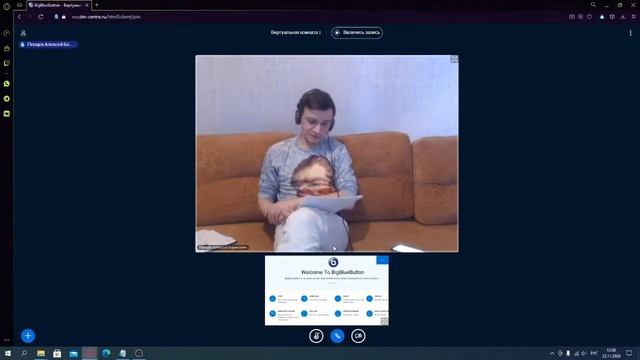Toggle the BigBlueButton users list panel
This screenshot has width=640, height=360.
click(23, 33)
